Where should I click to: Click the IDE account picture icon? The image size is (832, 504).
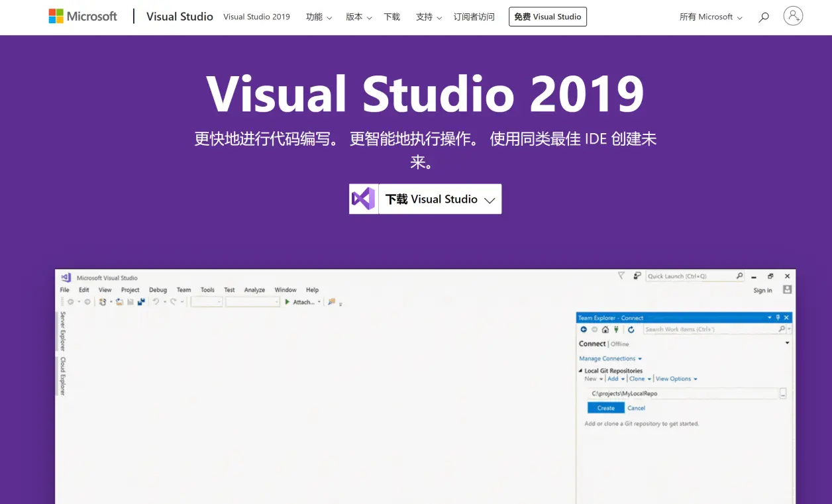pyautogui.click(x=787, y=289)
